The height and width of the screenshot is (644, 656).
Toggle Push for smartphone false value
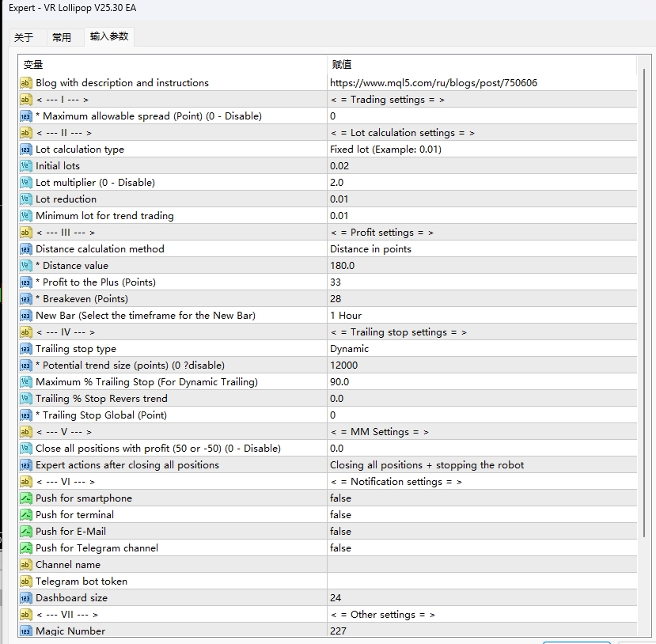point(482,498)
